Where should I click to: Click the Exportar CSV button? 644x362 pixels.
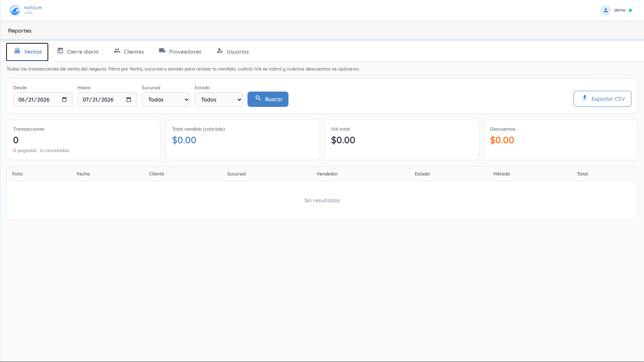[x=602, y=99]
